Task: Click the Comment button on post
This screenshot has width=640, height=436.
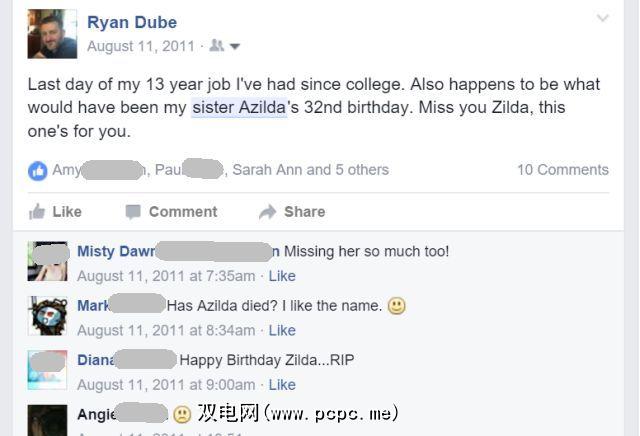Action: point(171,211)
